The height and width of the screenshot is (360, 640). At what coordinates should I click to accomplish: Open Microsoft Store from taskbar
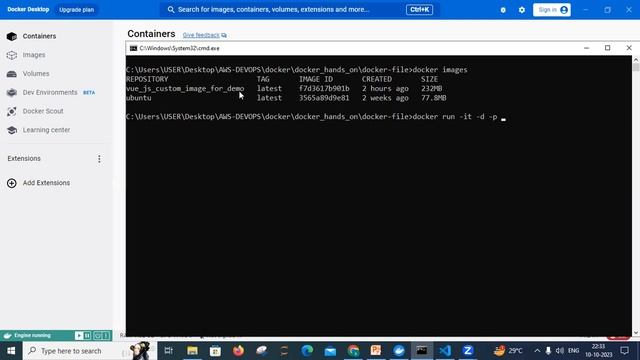[215, 351]
